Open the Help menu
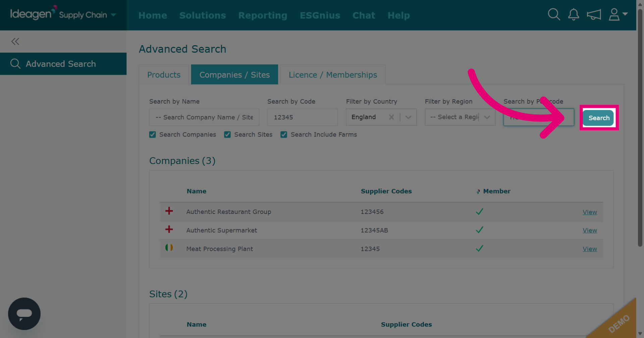644x338 pixels. 398,15
